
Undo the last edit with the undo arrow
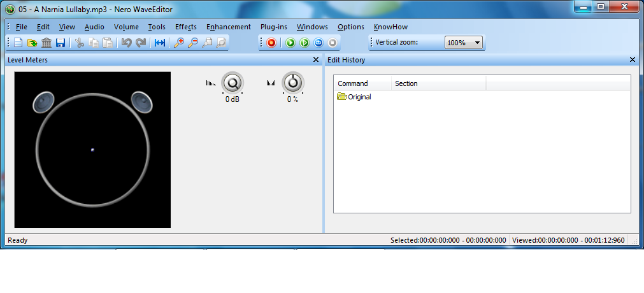[x=127, y=43]
